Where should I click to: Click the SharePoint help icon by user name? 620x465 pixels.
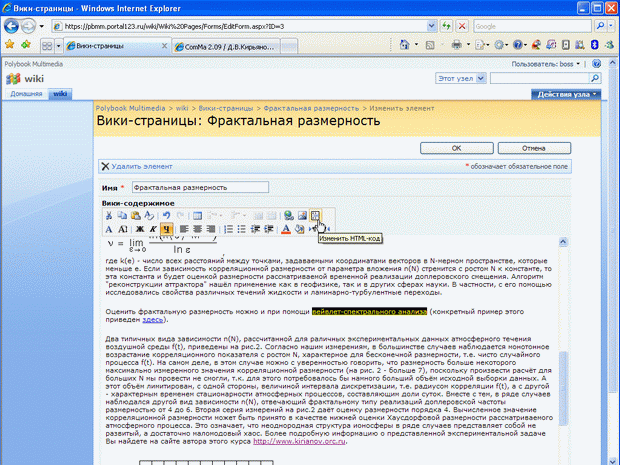click(597, 64)
